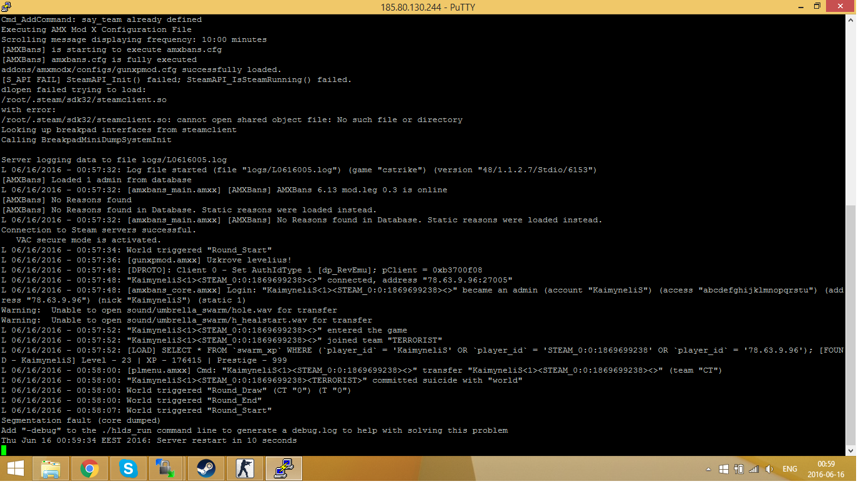
Task: Click the "committed suicide with "world"" line
Action: click(261, 380)
